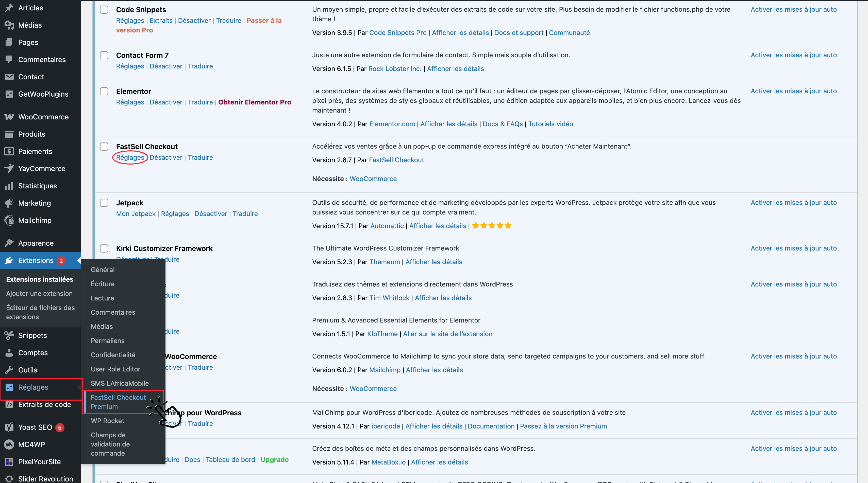Click the Statistiques bar chart icon
The width and height of the screenshot is (868, 483).
pos(9,186)
